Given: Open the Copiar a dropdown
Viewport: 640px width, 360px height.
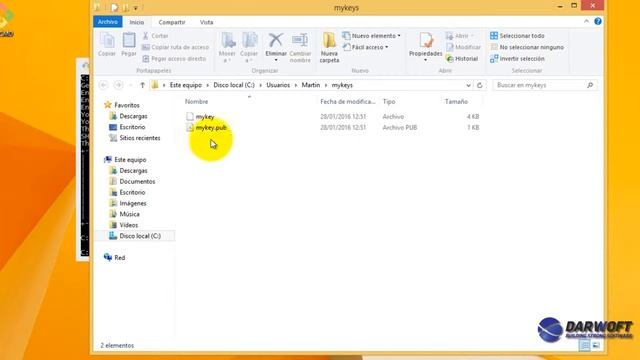Looking at the screenshot, I should pos(249,48).
